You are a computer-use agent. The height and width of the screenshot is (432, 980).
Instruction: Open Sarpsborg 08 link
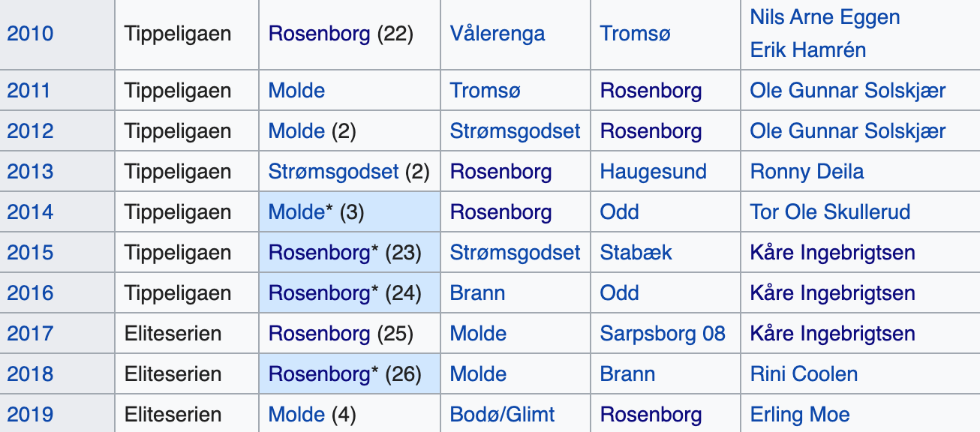(x=663, y=334)
